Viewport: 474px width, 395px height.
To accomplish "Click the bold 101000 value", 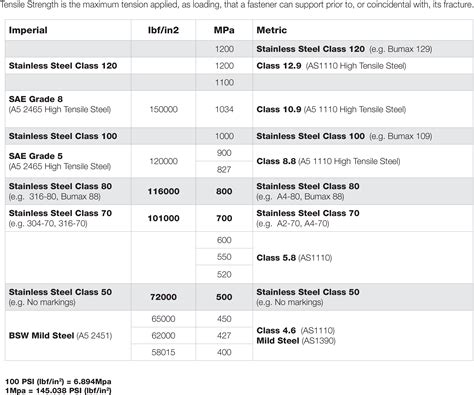I will 163,218.
